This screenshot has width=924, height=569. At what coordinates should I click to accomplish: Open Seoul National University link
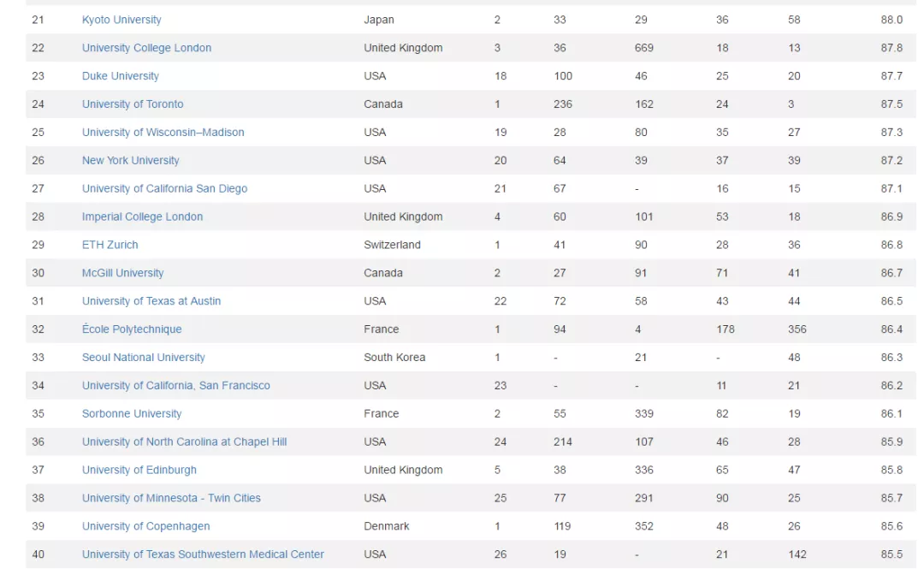(x=144, y=358)
